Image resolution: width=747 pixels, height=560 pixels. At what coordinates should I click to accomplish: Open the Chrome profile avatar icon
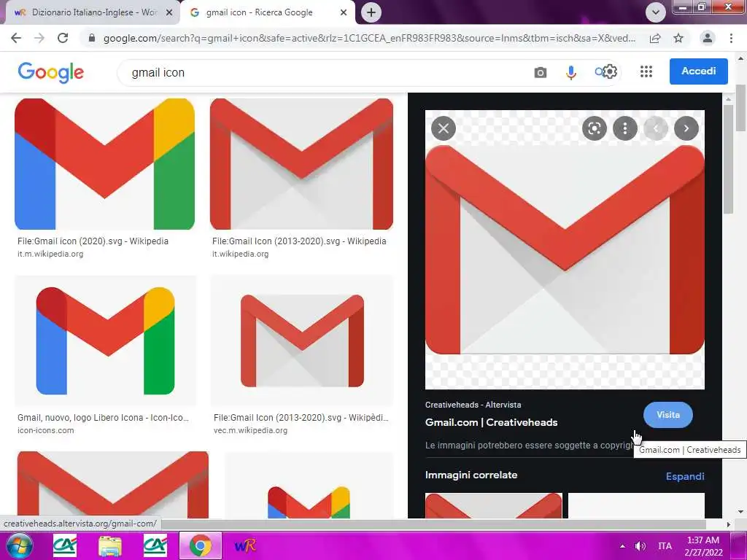pyautogui.click(x=708, y=38)
